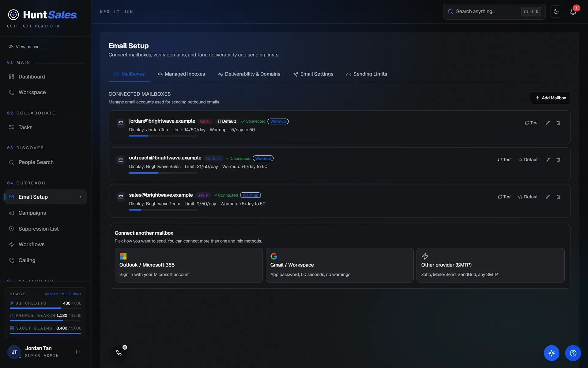Click Warmup badge on jordan mailbox

pos(278,121)
